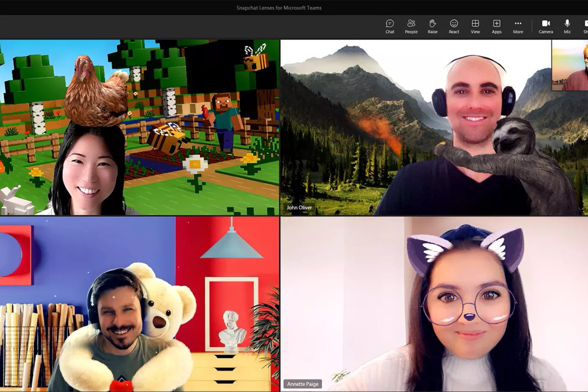Click the self-view thumbnail in corner
588x392 pixels.
click(x=570, y=65)
